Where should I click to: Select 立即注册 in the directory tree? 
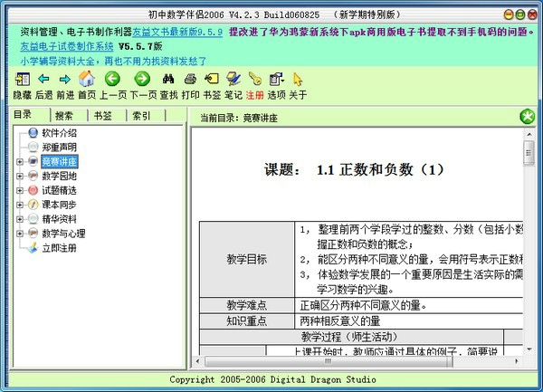[x=59, y=247]
